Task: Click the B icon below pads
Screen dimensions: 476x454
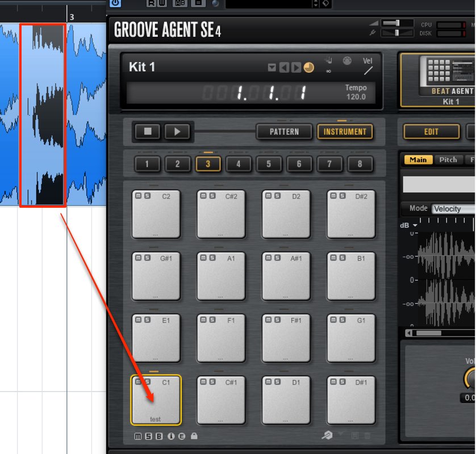Action: pyautogui.click(x=159, y=436)
